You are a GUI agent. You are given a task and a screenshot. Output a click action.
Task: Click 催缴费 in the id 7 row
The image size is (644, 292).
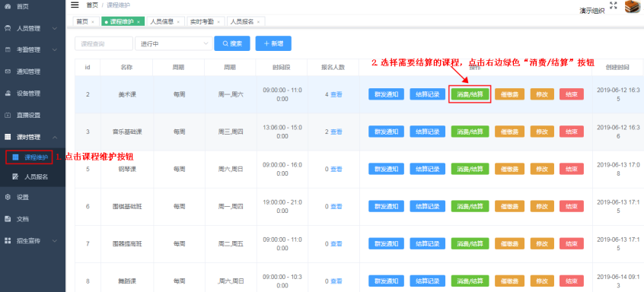pyautogui.click(x=510, y=243)
